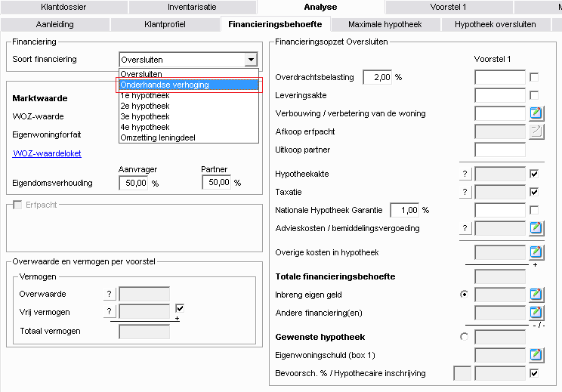Open edit icon for Eigenwoningschuld (box 1)
Image resolution: width=562 pixels, height=392 pixels.
[x=536, y=355]
